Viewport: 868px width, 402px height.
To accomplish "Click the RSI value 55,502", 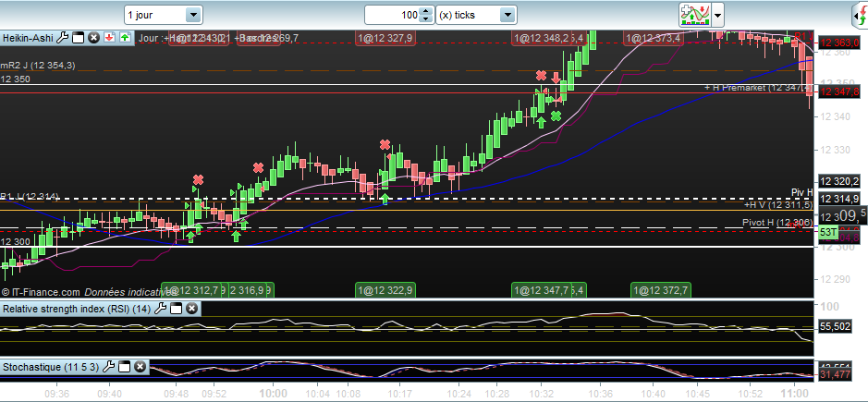I will click(834, 327).
